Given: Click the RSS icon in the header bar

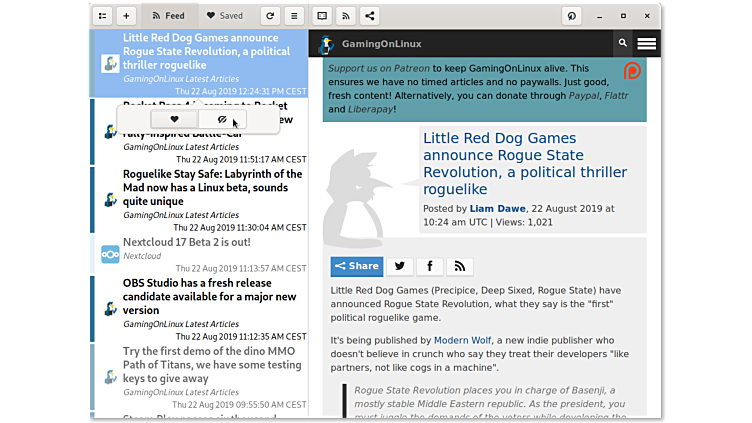Looking at the screenshot, I should point(346,16).
